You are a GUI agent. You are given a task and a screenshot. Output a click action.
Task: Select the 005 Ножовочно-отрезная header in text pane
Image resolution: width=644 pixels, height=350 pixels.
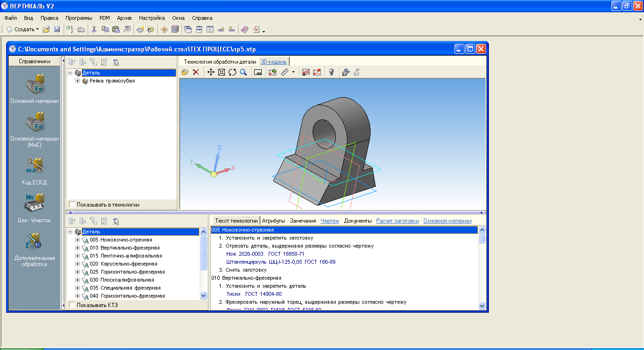(345, 230)
